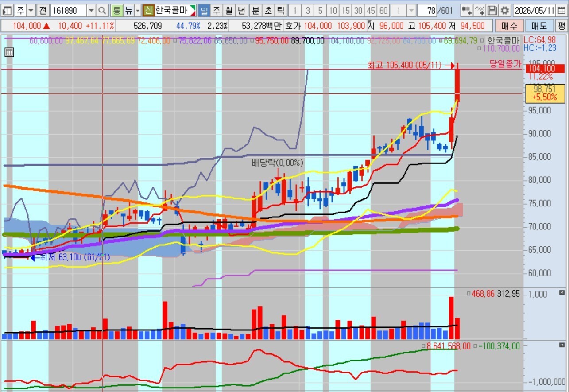Toggle the 69,694,79 legend checkbox
The height and width of the screenshot is (392, 569).
(x=441, y=41)
